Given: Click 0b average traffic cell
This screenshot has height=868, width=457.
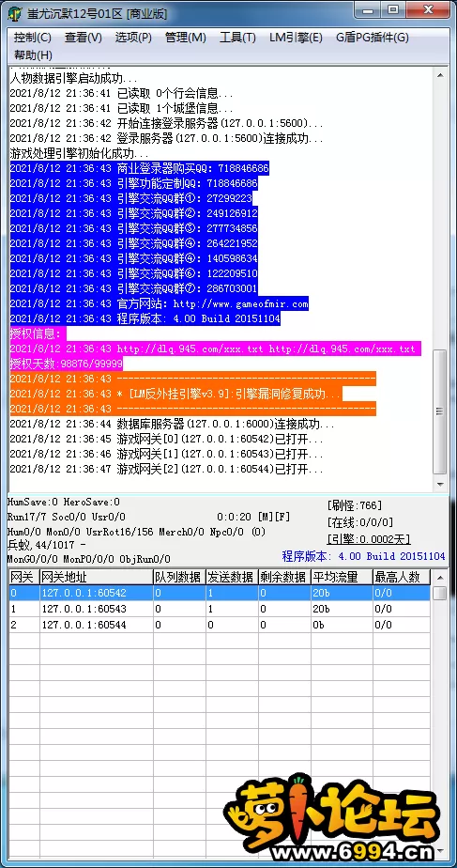Looking at the screenshot, I should click(x=342, y=625).
